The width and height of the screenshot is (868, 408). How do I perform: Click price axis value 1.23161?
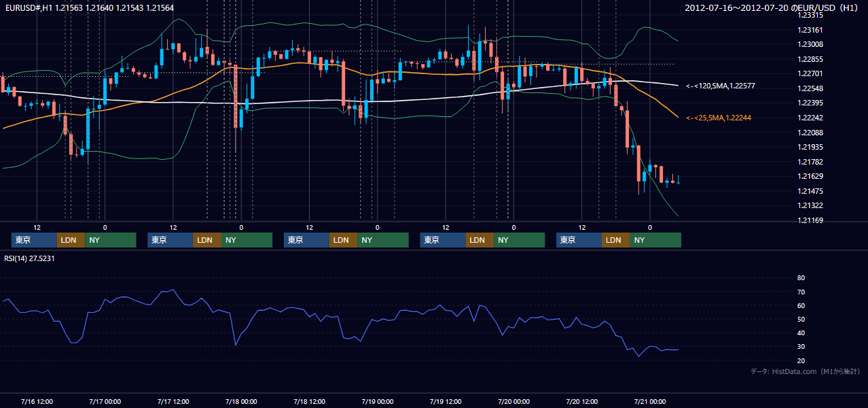810,30
